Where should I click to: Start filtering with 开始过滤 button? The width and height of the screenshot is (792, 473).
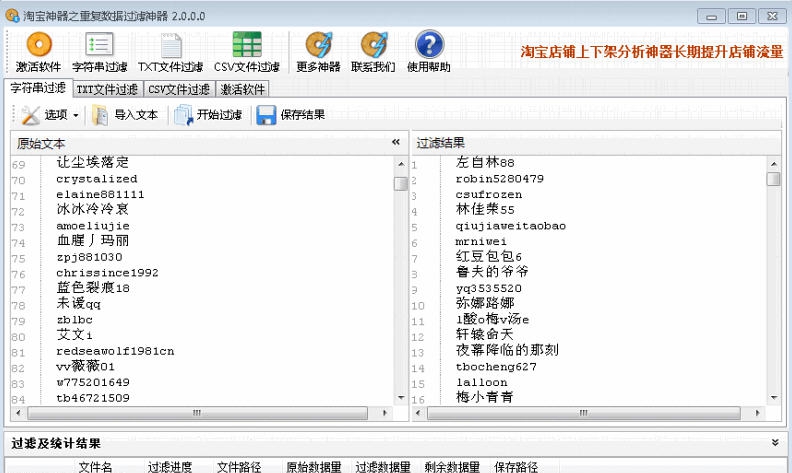tap(208, 115)
